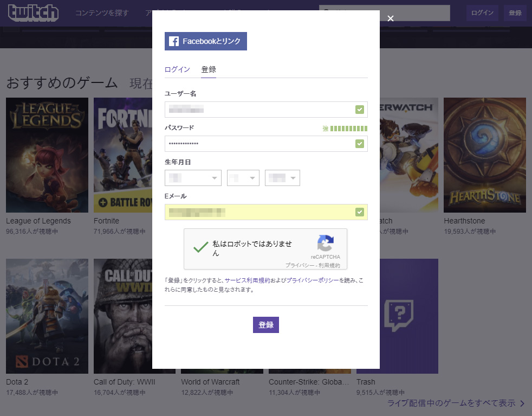Click the password valid checkmark icon
The width and height of the screenshot is (532, 416).
coord(360,144)
